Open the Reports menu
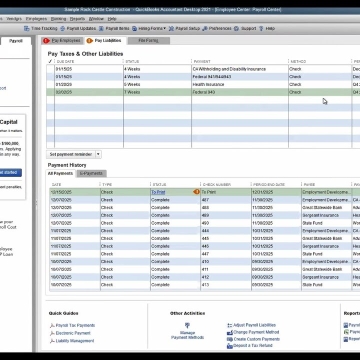360x360 pixels. point(77,19)
